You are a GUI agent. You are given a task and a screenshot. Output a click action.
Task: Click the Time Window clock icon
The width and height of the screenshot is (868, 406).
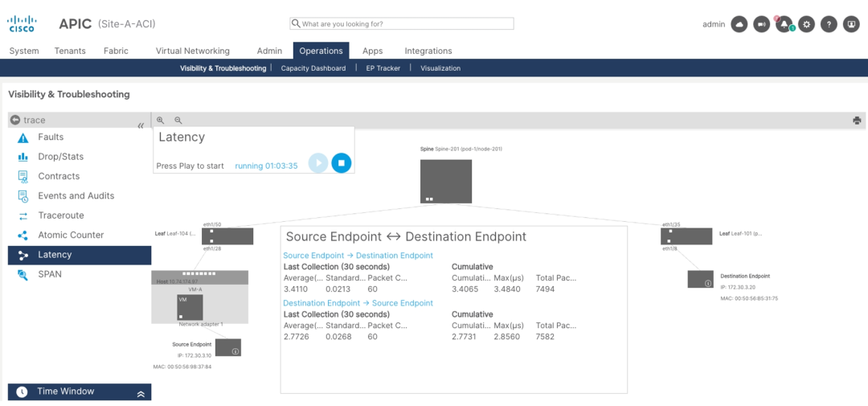pyautogui.click(x=22, y=392)
